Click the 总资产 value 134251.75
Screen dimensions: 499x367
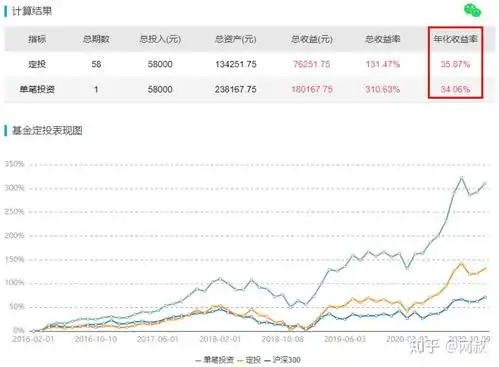236,64
